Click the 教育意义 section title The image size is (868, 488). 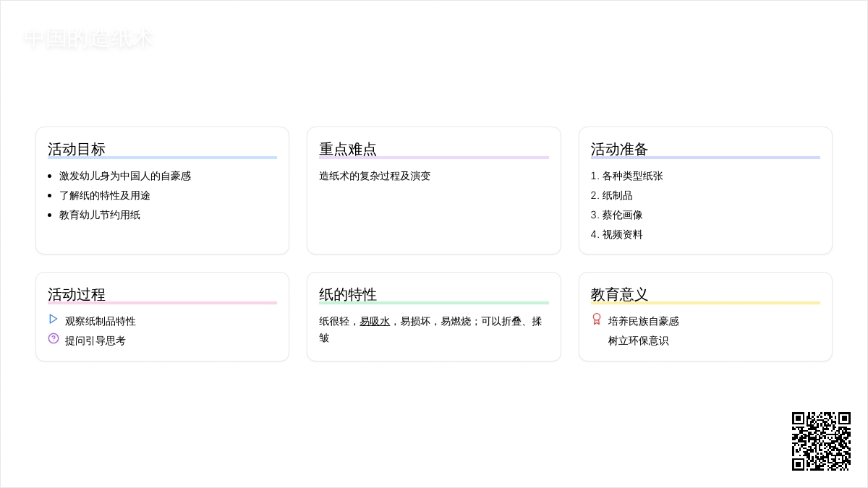pyautogui.click(x=620, y=294)
